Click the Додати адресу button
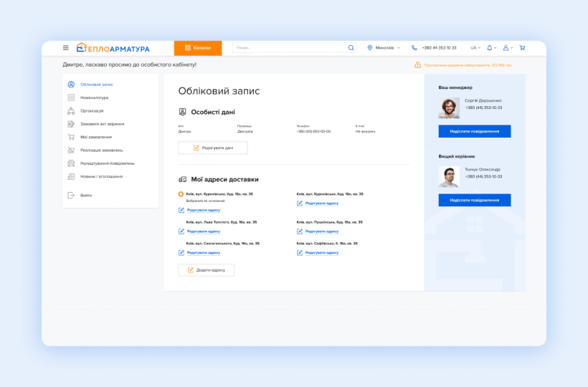The image size is (588, 387). click(x=207, y=270)
